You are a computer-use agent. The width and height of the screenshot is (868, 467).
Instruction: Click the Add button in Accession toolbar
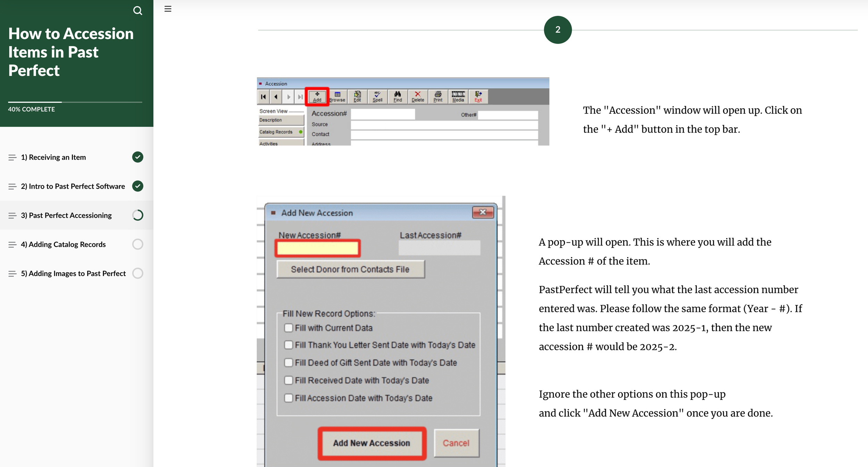click(317, 97)
